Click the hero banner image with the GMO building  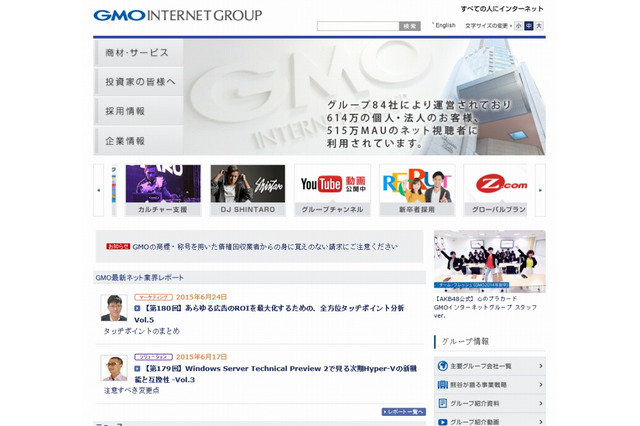[364, 97]
